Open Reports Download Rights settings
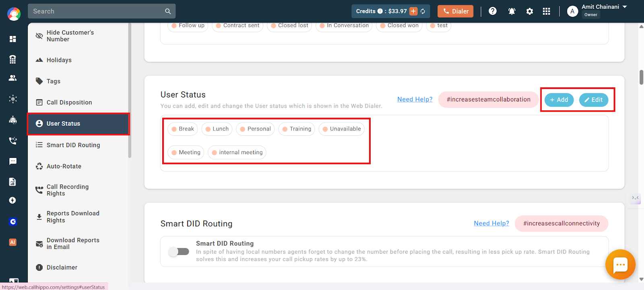Viewport: 644px width, 290px height. click(78, 217)
